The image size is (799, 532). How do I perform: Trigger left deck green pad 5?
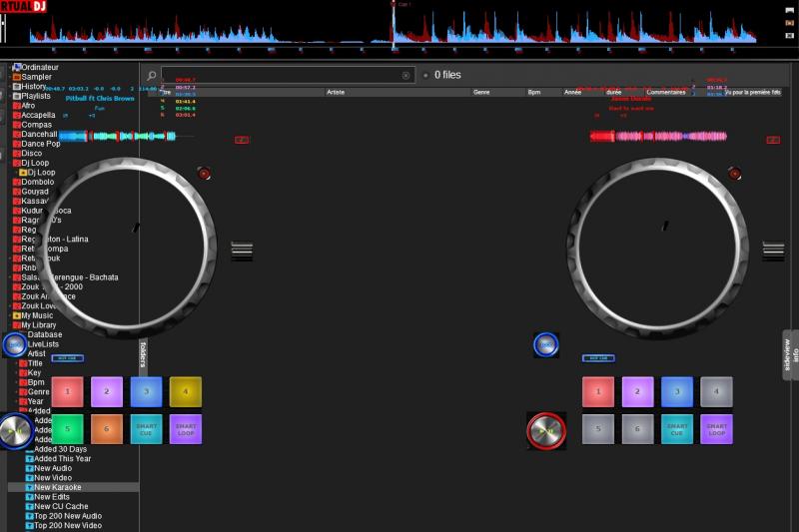[67, 429]
